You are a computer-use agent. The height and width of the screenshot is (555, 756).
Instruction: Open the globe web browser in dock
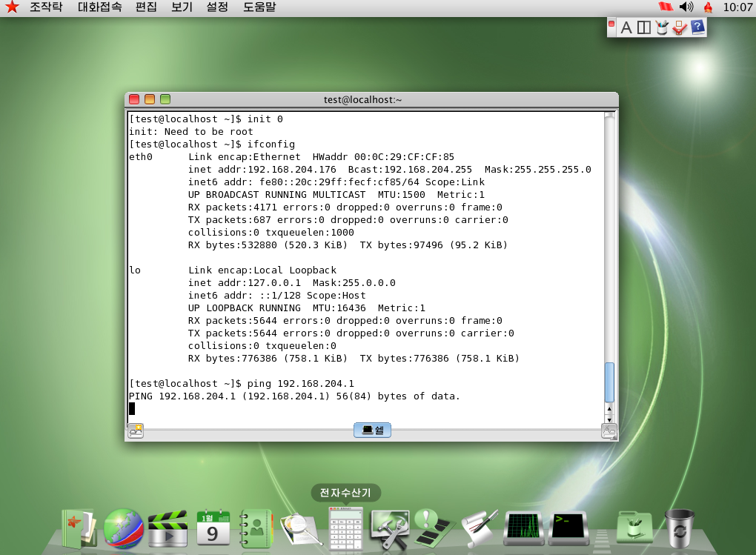point(123,528)
